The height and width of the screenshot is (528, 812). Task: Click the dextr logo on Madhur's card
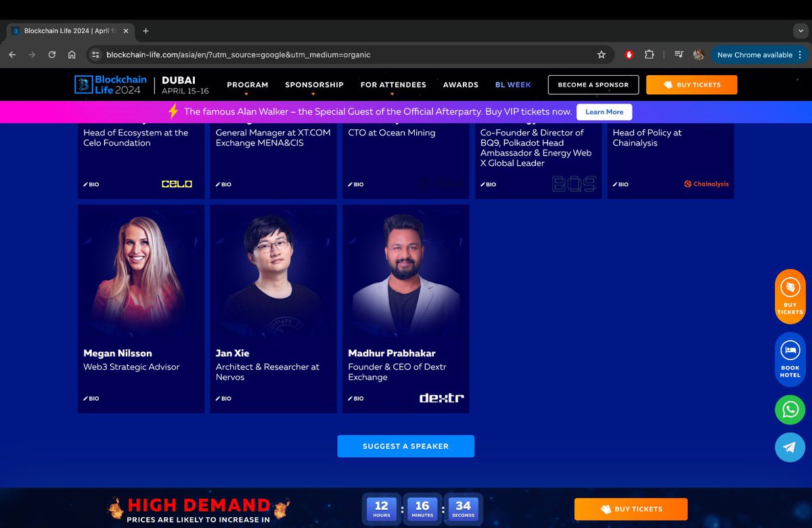tap(442, 398)
